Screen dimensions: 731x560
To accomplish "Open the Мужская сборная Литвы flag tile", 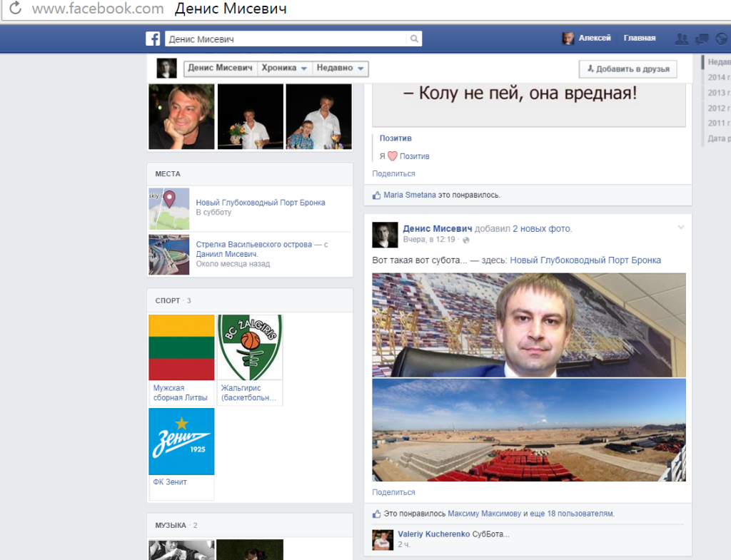I will pos(181,347).
